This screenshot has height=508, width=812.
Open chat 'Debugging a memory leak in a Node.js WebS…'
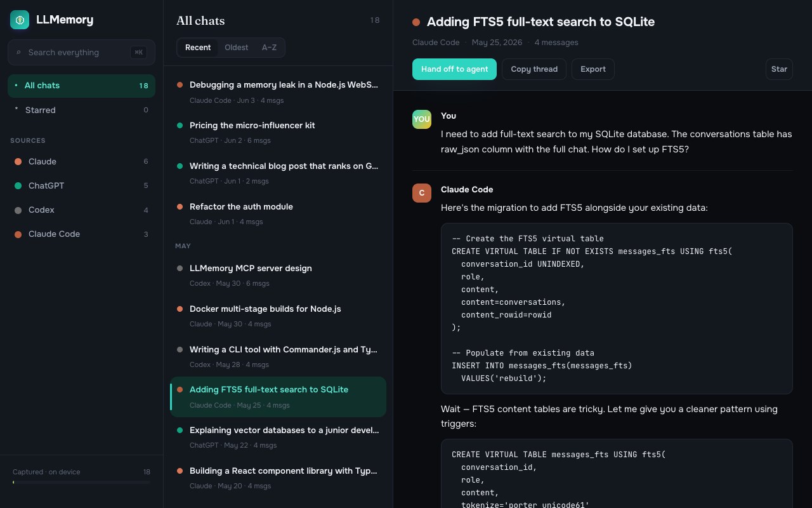click(278, 92)
